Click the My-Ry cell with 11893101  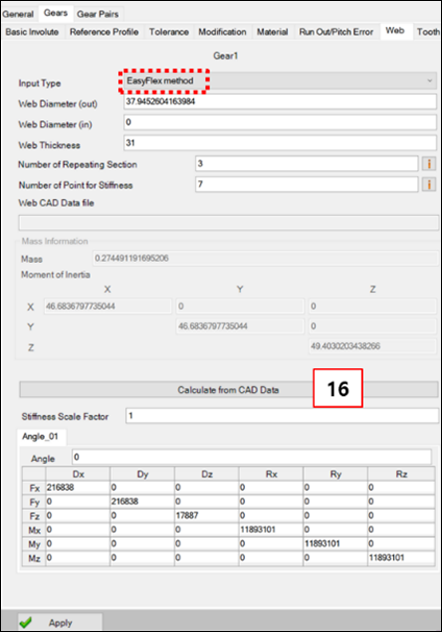pyautogui.click(x=336, y=544)
